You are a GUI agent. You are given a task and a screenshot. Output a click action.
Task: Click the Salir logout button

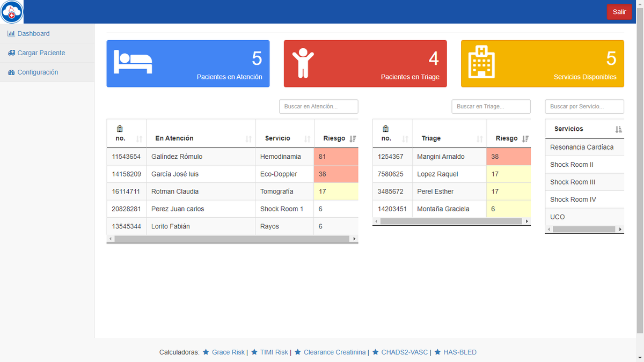click(619, 12)
